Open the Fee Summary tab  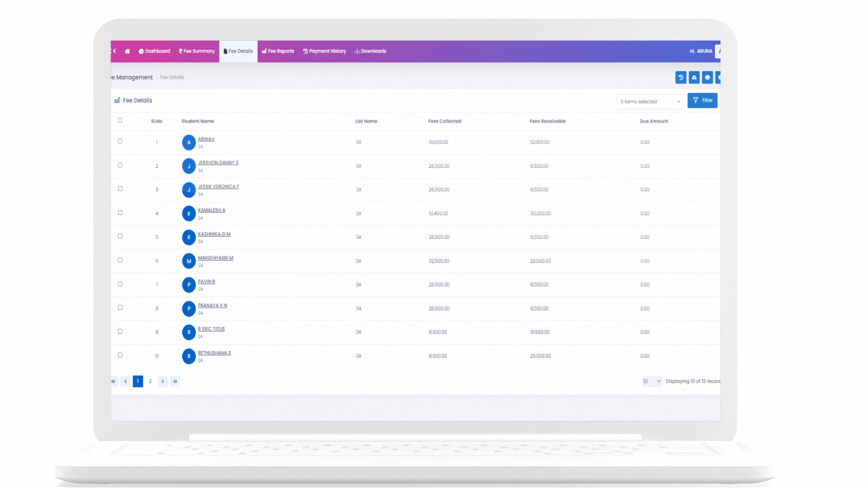[x=197, y=52]
